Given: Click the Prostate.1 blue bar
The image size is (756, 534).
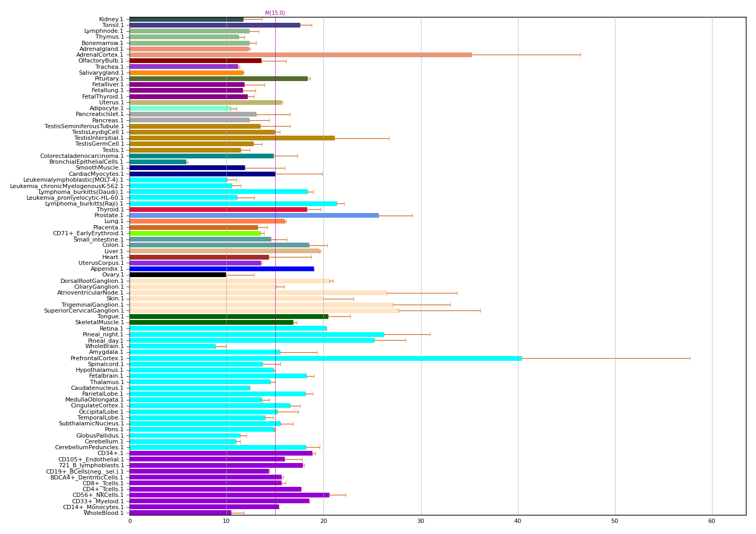Looking at the screenshot, I should [x=254, y=216].
